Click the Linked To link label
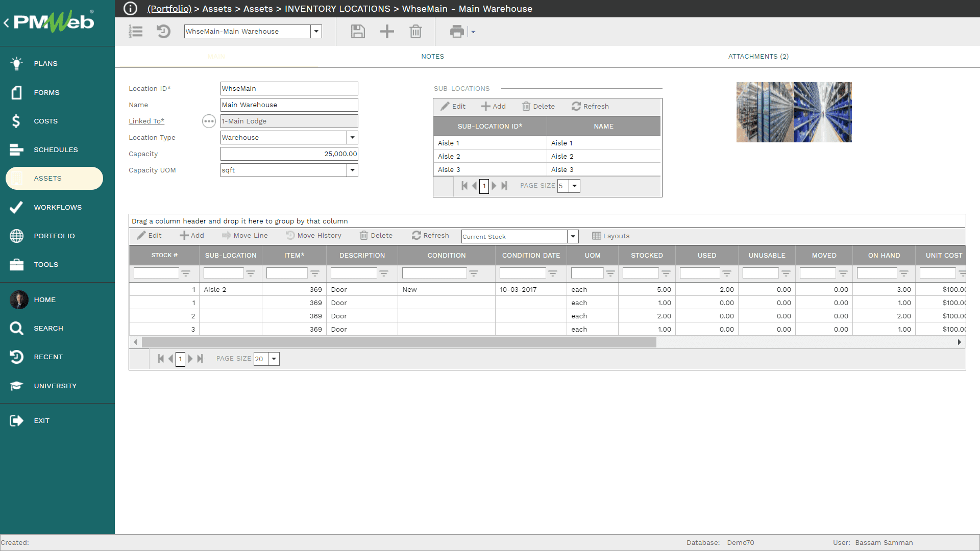Viewport: 980px width, 551px height. (x=146, y=121)
